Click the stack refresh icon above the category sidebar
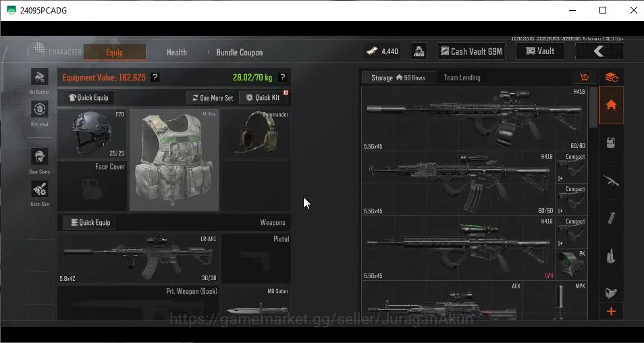The height and width of the screenshot is (343, 644). coord(611,77)
